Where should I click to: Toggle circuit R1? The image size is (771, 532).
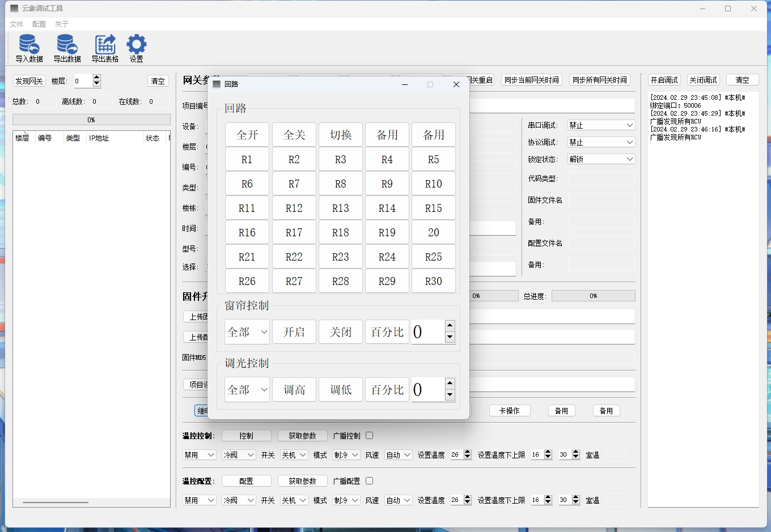pyautogui.click(x=247, y=159)
